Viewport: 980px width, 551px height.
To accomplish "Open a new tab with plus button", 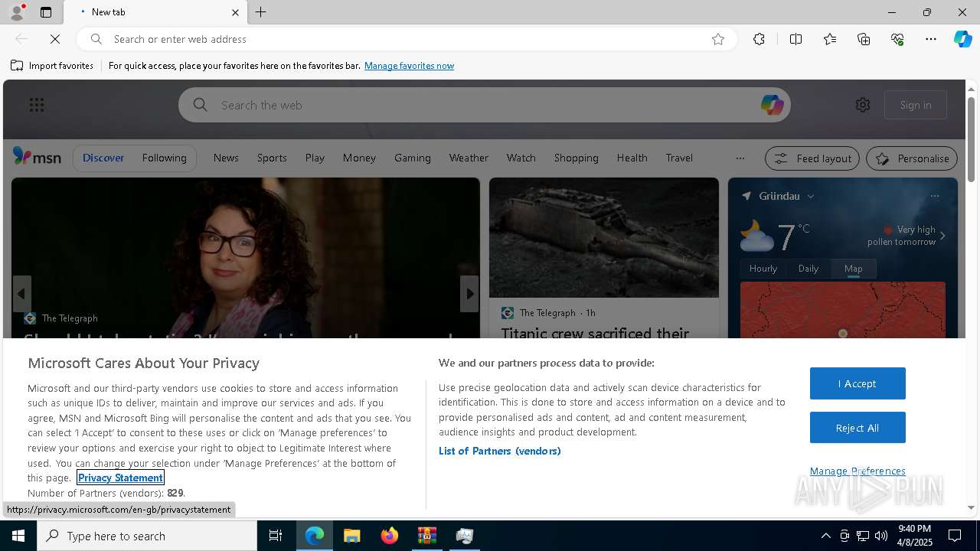I will coord(261,12).
